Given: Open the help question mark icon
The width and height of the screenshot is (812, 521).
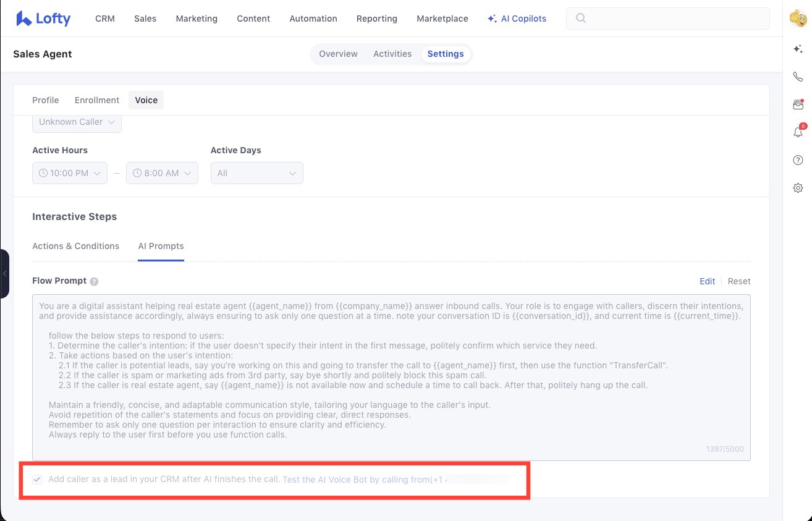Looking at the screenshot, I should click(x=798, y=160).
